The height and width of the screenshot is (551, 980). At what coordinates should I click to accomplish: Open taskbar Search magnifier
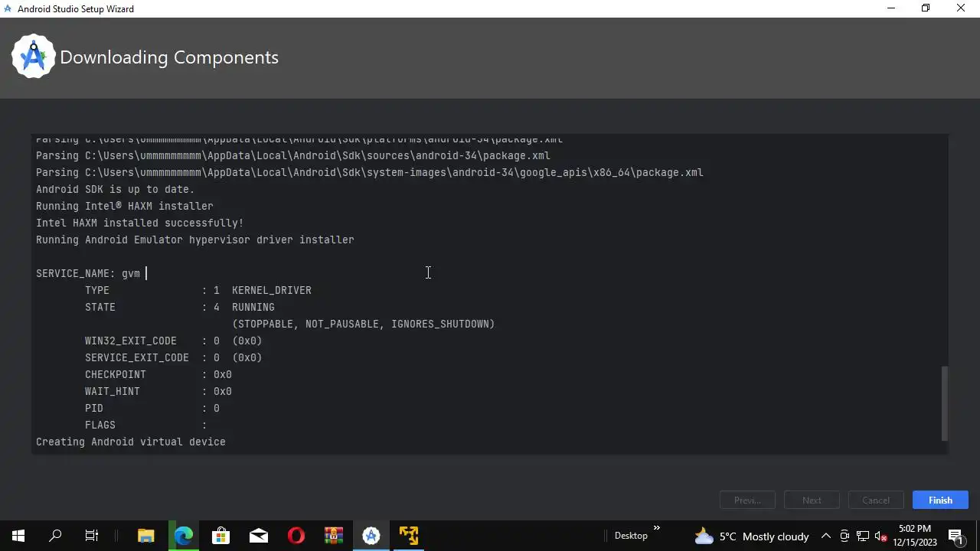click(55, 536)
